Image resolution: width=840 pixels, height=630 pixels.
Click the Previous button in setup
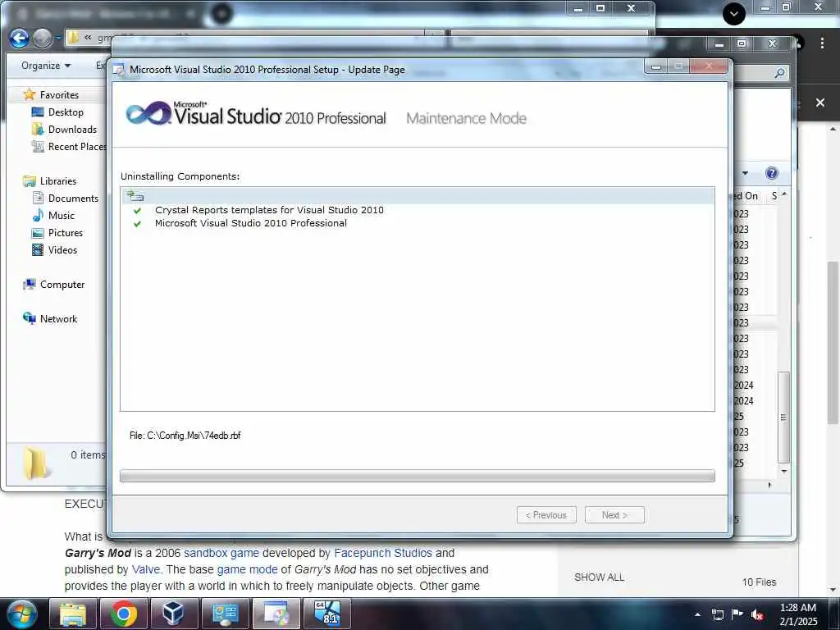click(x=546, y=515)
